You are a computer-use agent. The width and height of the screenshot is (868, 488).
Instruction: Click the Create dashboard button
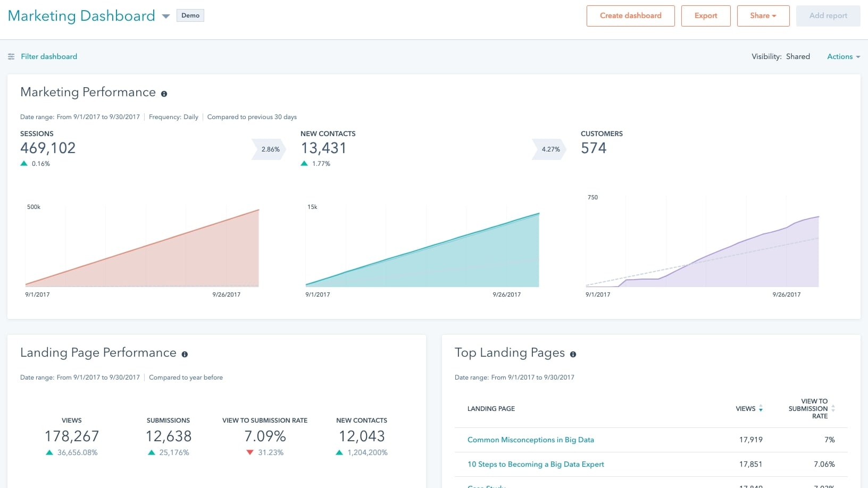[630, 15]
